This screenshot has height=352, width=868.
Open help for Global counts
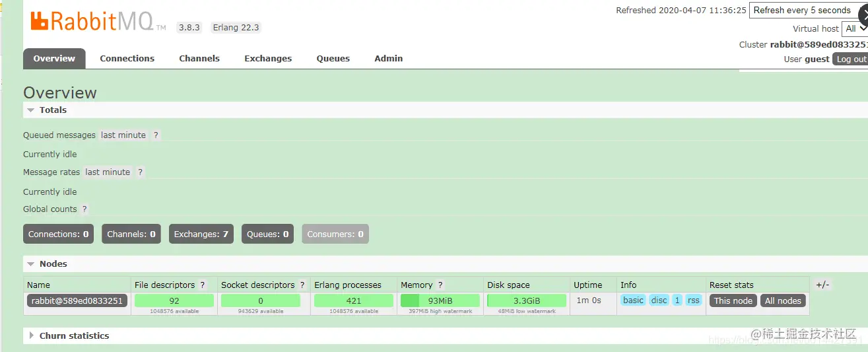[x=84, y=209]
